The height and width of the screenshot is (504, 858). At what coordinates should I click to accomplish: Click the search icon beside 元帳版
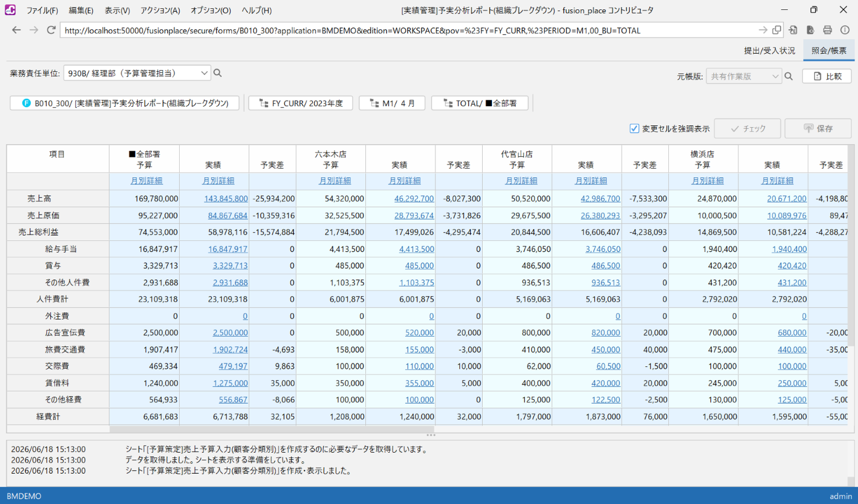tap(789, 76)
